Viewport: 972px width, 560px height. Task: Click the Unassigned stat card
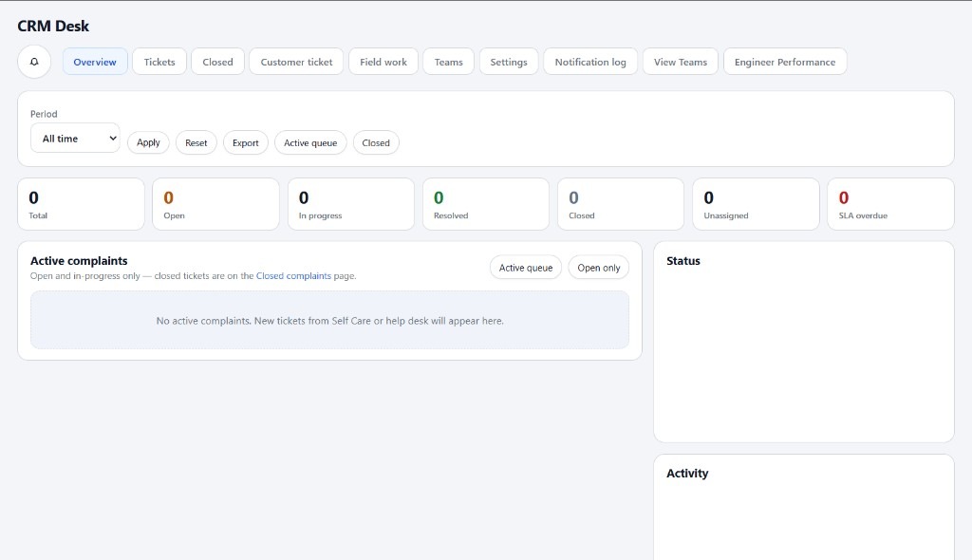756,204
